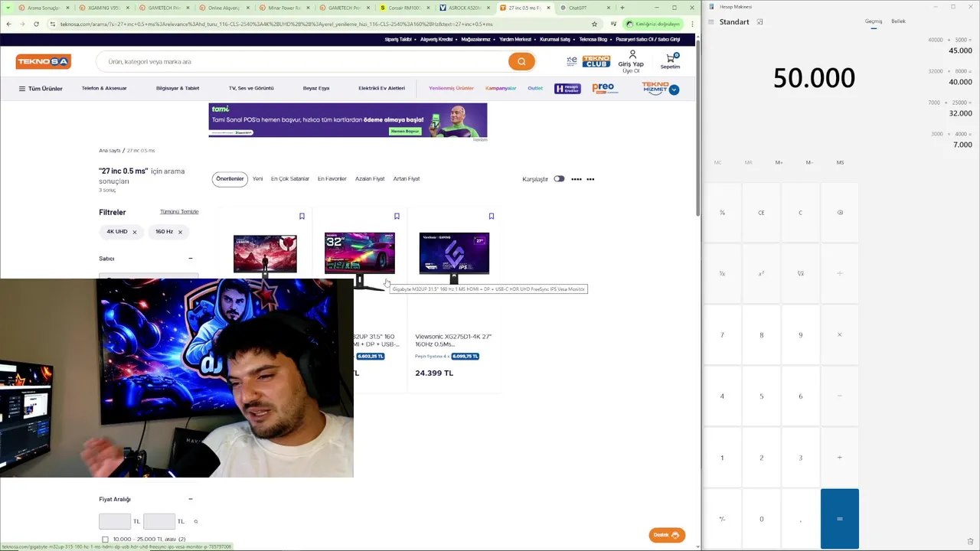Open the Destek support chat button

point(667,535)
